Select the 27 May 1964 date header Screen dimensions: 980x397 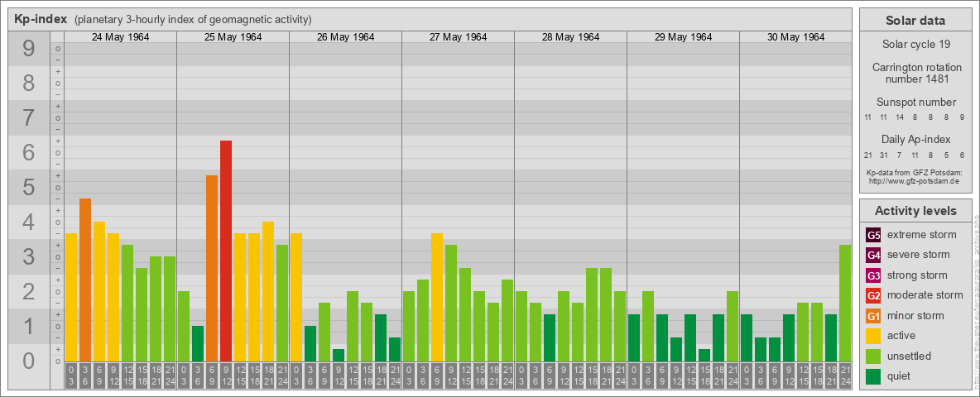click(x=458, y=37)
